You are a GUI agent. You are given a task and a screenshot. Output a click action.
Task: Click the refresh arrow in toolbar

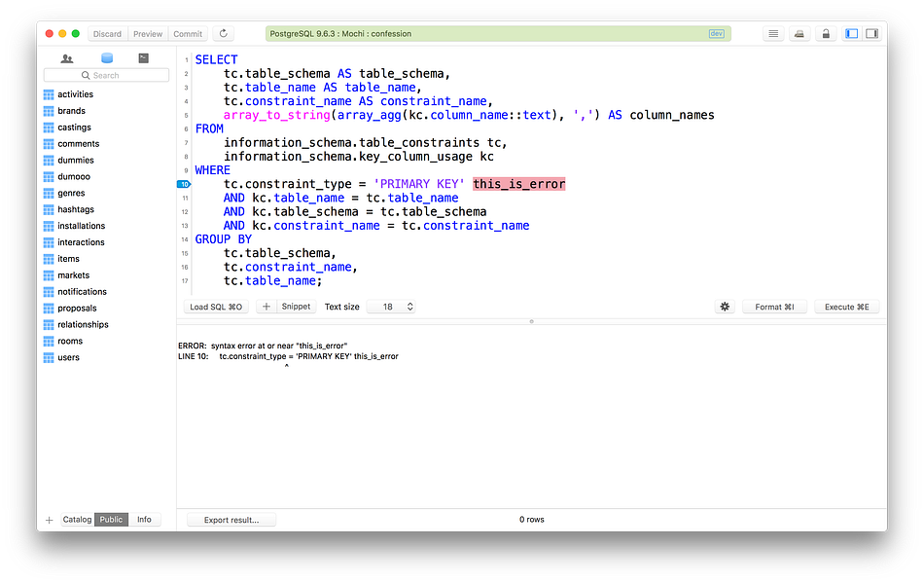224,34
